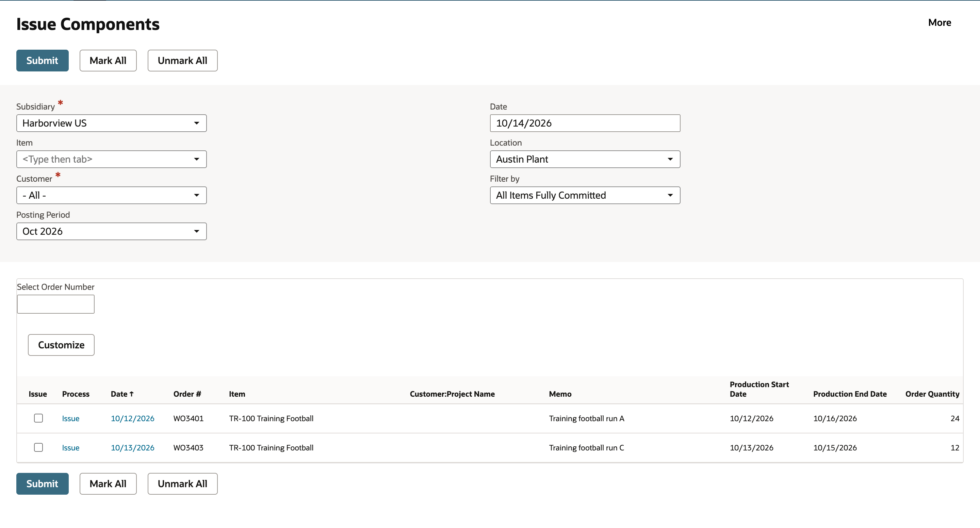Check the Issue checkbox for WO3401
The width and height of the screenshot is (980, 528).
point(38,418)
